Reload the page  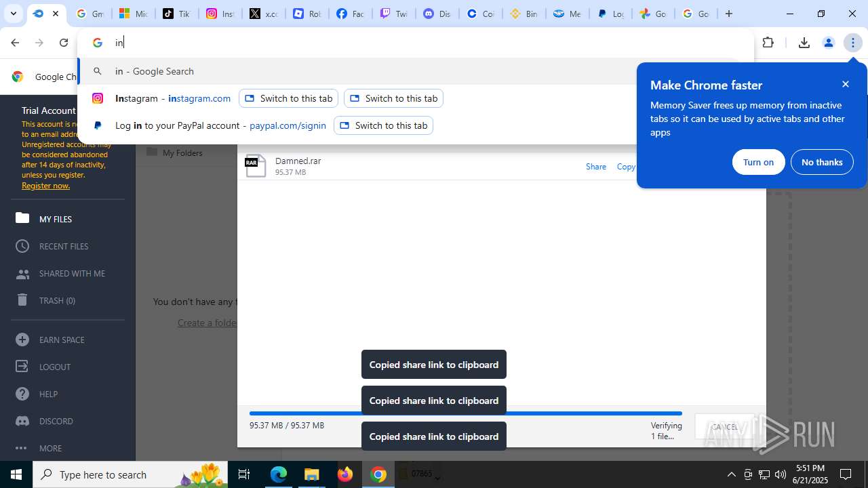[x=64, y=43]
